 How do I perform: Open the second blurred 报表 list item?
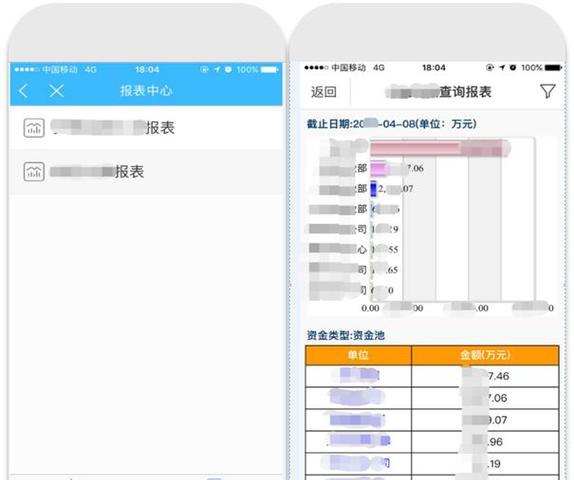click(146, 172)
